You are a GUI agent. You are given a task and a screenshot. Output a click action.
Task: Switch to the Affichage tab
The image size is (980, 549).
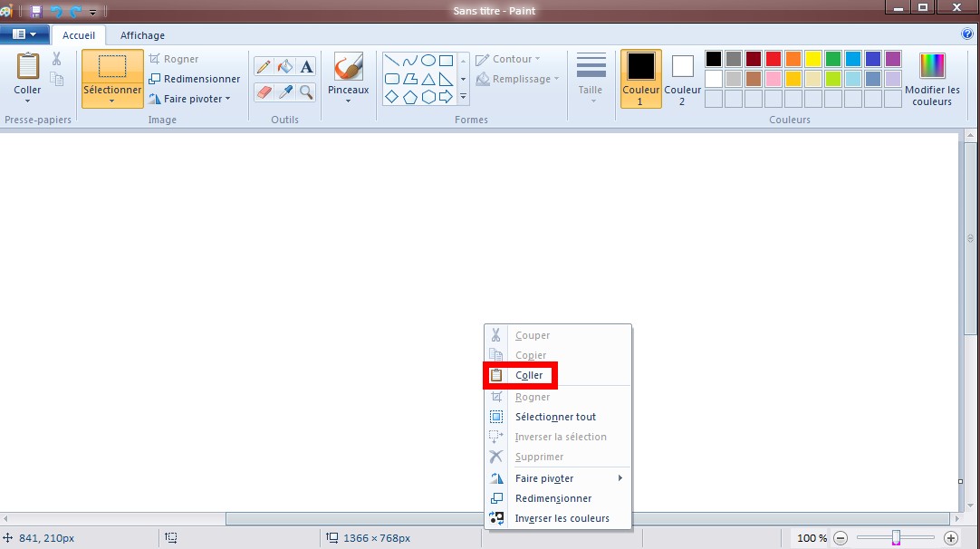[x=142, y=35]
